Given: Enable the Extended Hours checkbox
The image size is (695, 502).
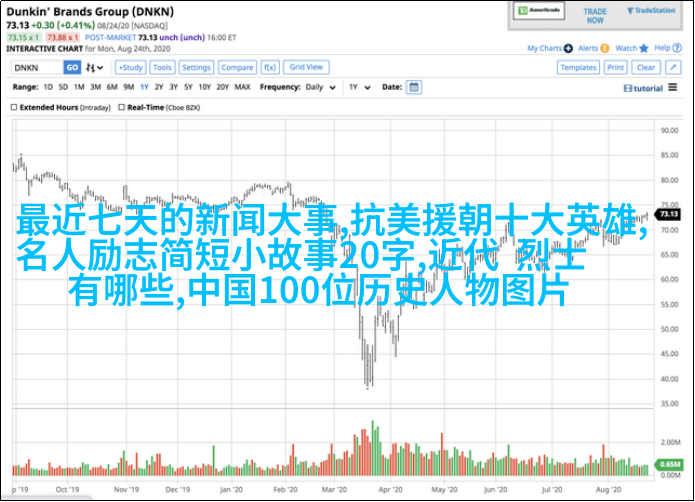Looking at the screenshot, I should click(x=14, y=107).
